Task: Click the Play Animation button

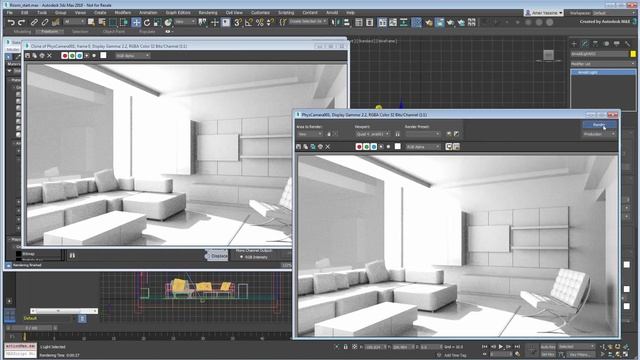Action: (x=501, y=347)
